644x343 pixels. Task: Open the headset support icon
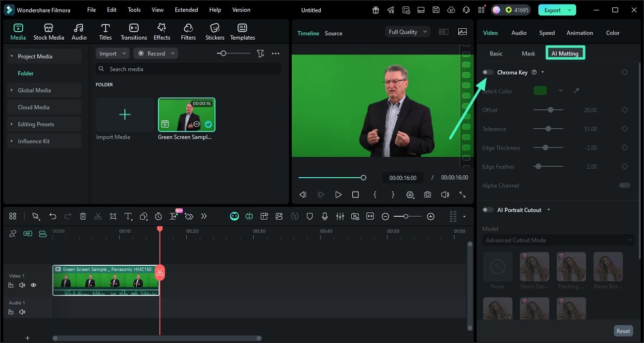[466, 9]
